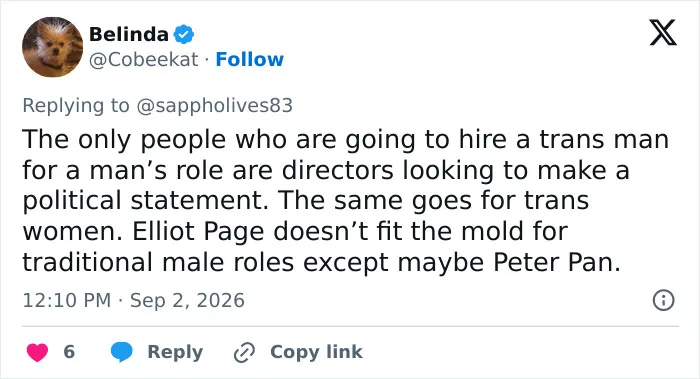Click the chain link icon
The image size is (700, 379).
click(244, 352)
